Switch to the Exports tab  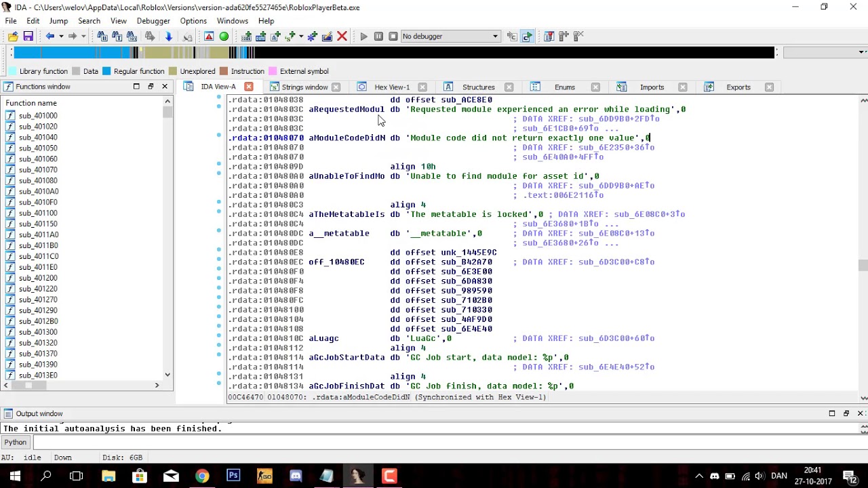click(738, 87)
